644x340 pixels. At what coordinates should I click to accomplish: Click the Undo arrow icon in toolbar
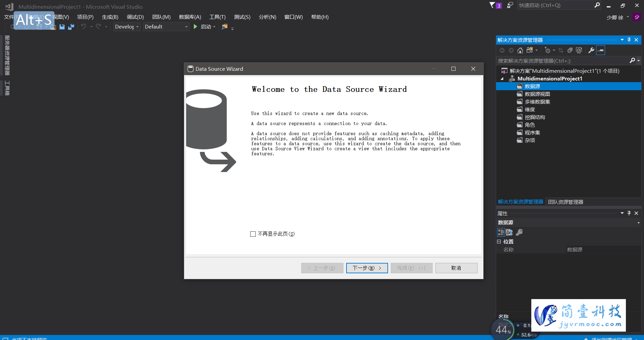[84, 26]
